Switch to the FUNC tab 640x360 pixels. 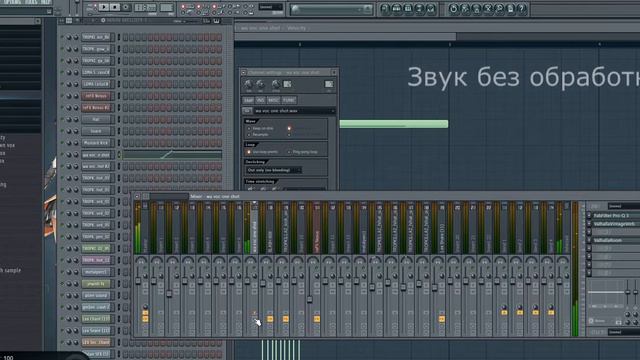[x=289, y=100]
